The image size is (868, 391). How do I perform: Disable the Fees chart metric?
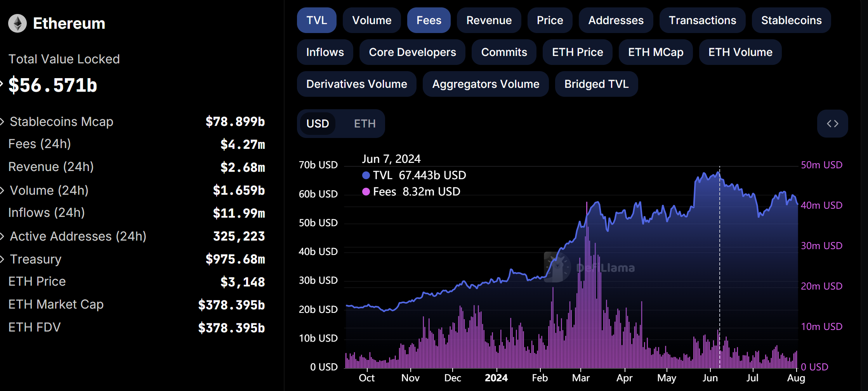click(x=429, y=20)
